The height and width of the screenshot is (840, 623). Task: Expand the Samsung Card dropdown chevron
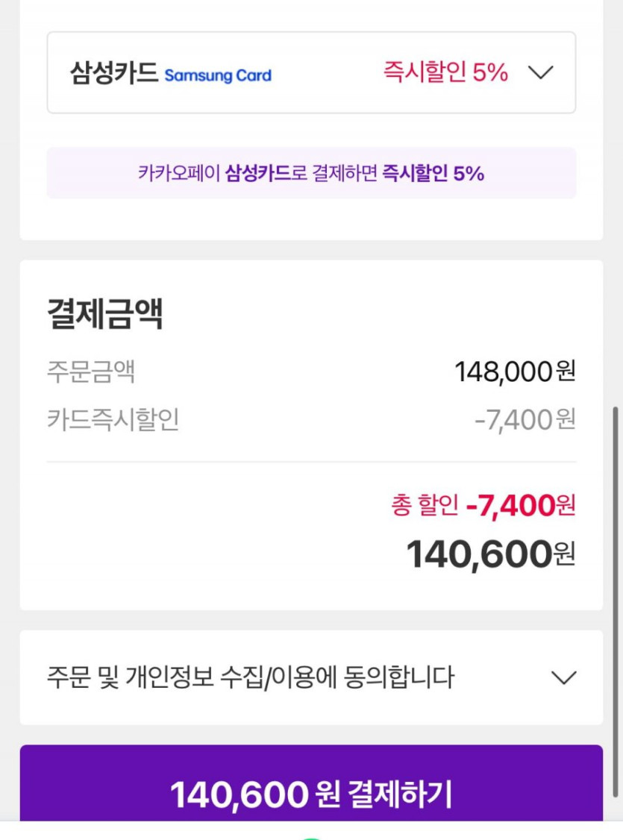pyautogui.click(x=540, y=72)
